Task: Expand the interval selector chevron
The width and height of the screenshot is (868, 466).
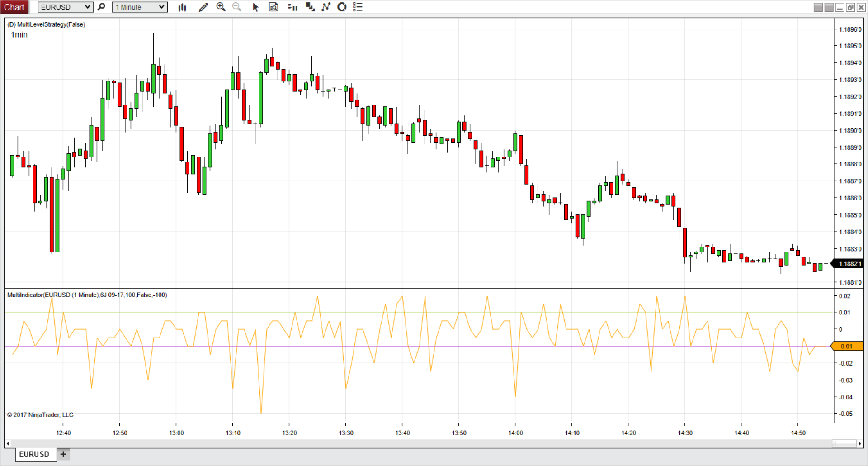Action: pyautogui.click(x=160, y=7)
